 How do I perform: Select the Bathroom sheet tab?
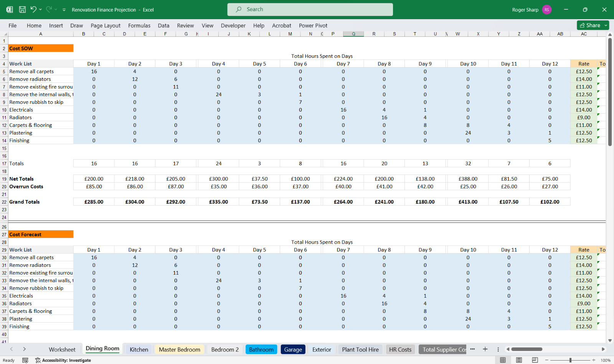click(x=261, y=349)
